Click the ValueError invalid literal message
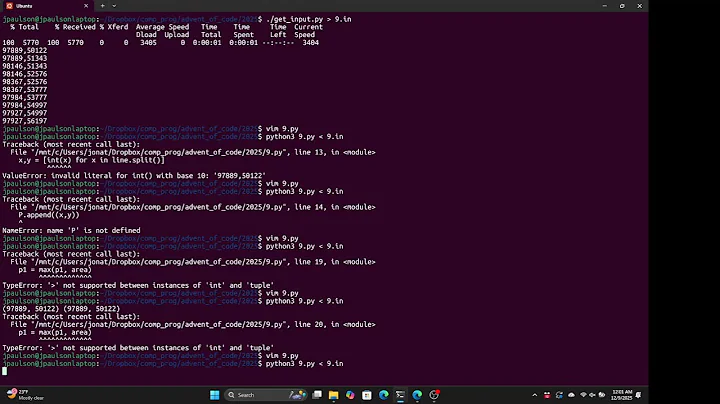The height and width of the screenshot is (404, 720). coord(134,176)
